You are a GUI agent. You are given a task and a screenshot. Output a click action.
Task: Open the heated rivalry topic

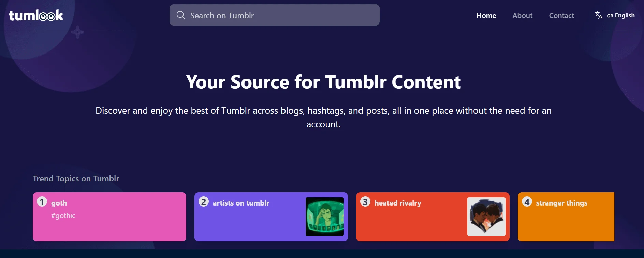click(433, 217)
